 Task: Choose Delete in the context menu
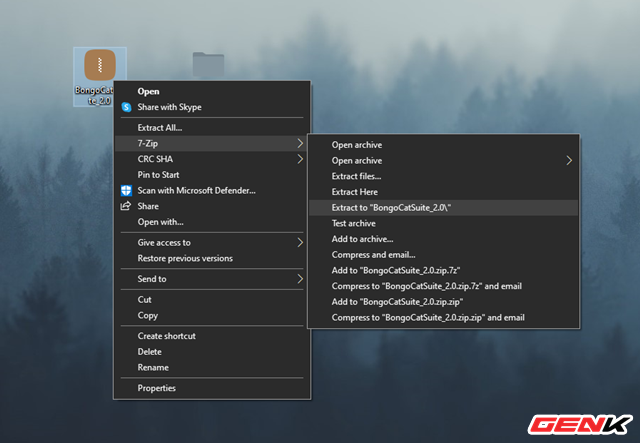click(x=212, y=352)
